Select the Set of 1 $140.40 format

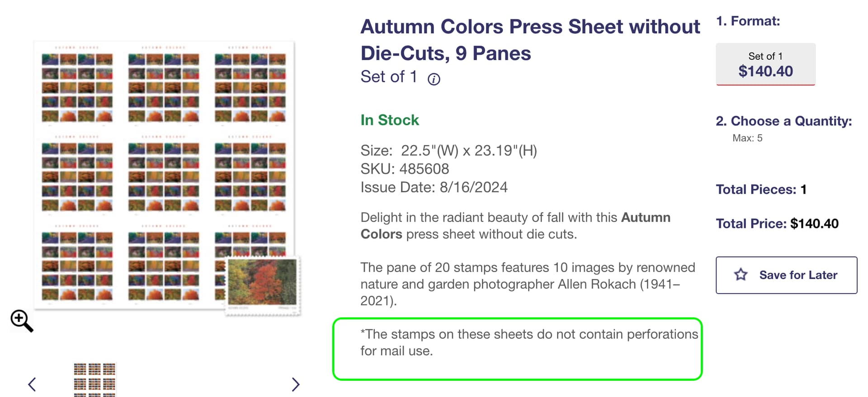pos(765,64)
